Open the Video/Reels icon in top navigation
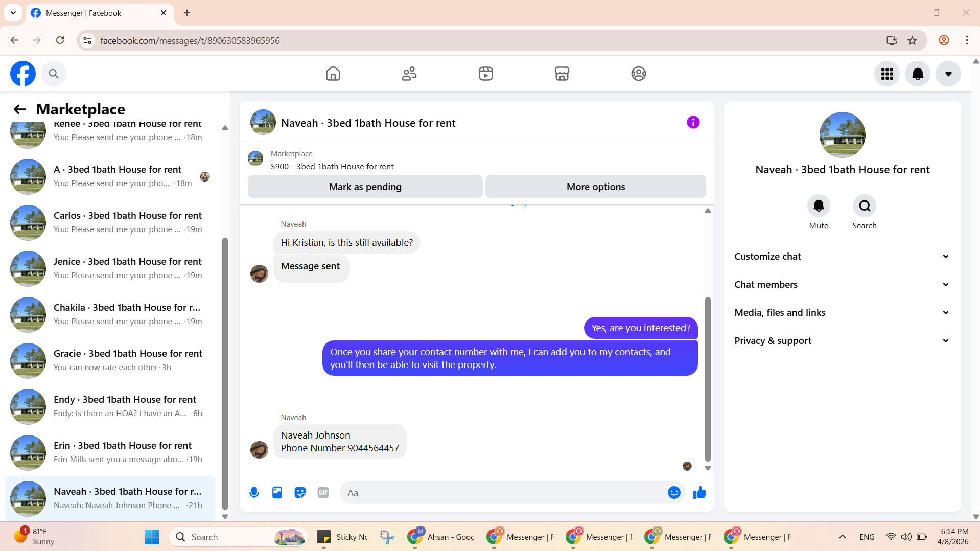Image resolution: width=980 pixels, height=551 pixels. pyautogui.click(x=486, y=74)
